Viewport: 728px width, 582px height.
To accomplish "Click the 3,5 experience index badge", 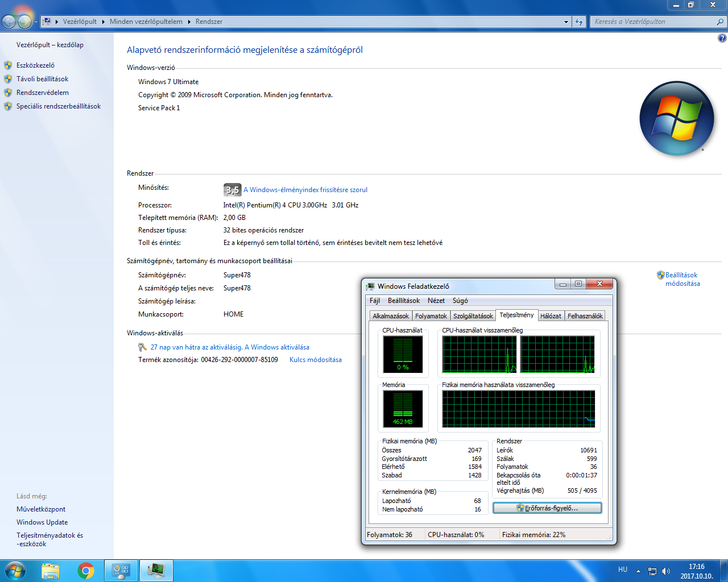I will (x=232, y=190).
